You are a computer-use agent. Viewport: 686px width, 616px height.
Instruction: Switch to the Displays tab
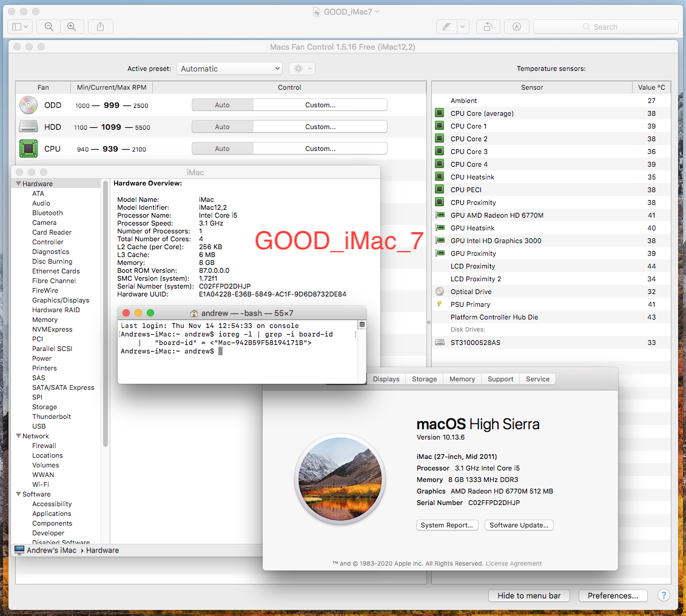click(386, 379)
